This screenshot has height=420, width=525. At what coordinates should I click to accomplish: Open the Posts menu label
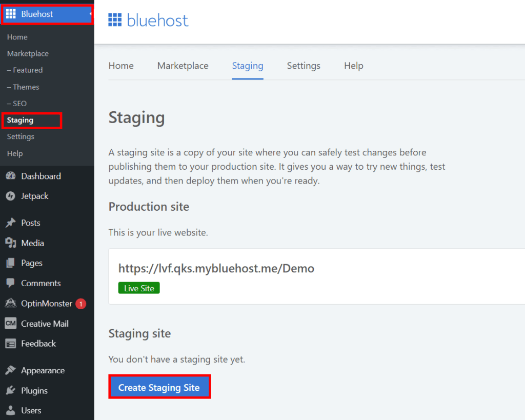click(x=31, y=223)
